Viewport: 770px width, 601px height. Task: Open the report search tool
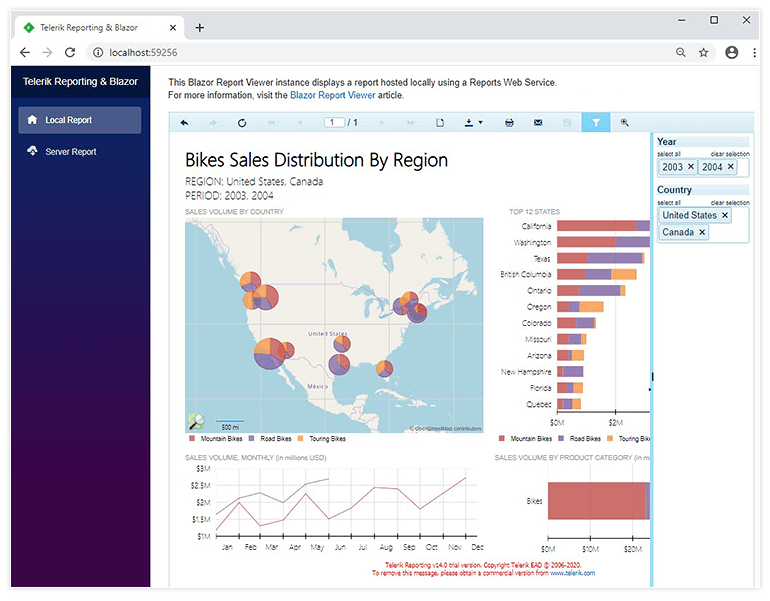(x=625, y=123)
